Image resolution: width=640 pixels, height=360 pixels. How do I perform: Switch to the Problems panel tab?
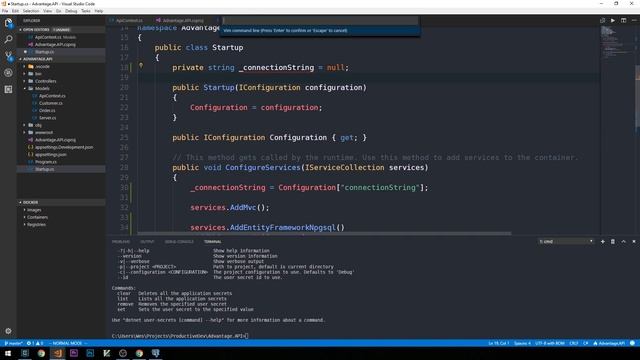coord(121,242)
